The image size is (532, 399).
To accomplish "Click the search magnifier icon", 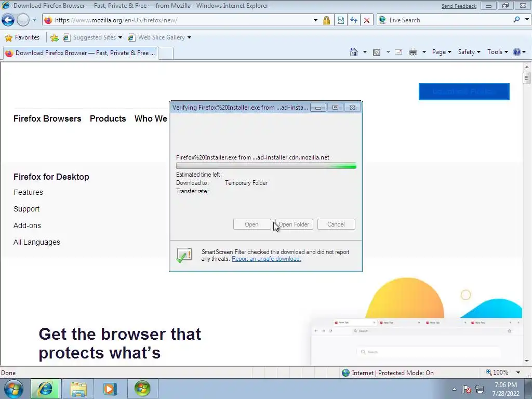I will [x=516, y=20].
